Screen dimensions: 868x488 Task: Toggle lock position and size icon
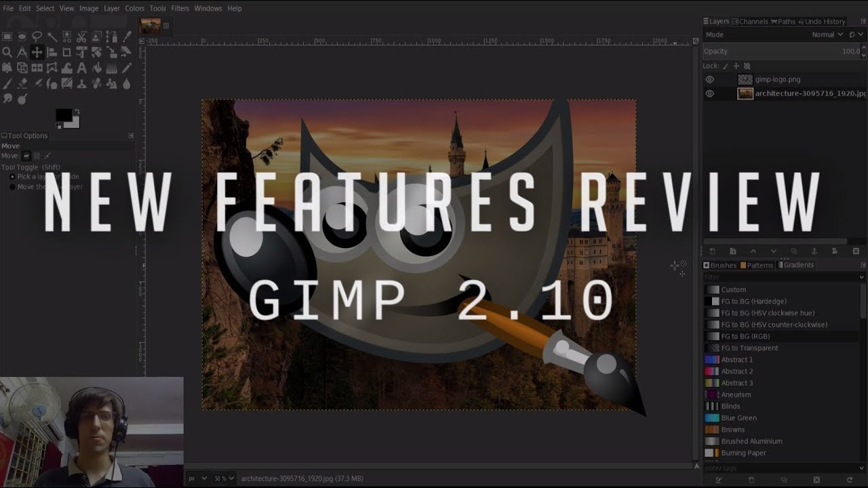pyautogui.click(x=736, y=66)
